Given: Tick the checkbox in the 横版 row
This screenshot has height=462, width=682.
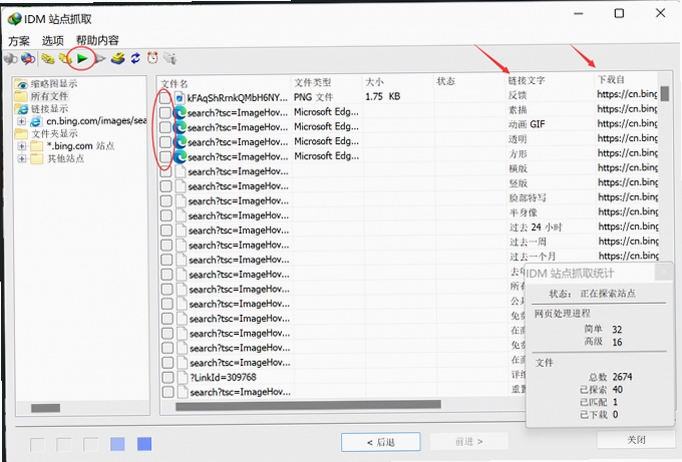Looking at the screenshot, I should coord(165,171).
